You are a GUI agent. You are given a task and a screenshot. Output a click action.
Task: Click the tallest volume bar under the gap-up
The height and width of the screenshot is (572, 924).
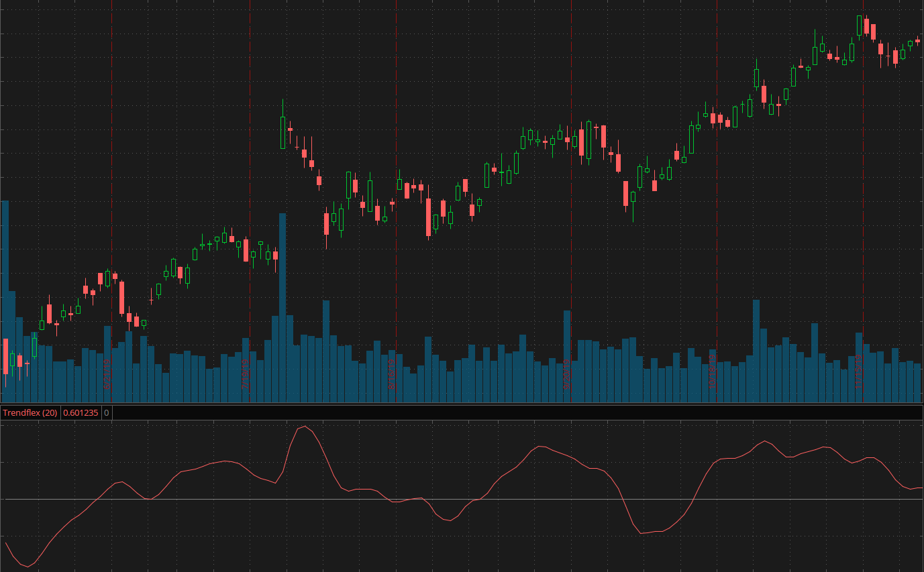pyautogui.click(x=283, y=308)
